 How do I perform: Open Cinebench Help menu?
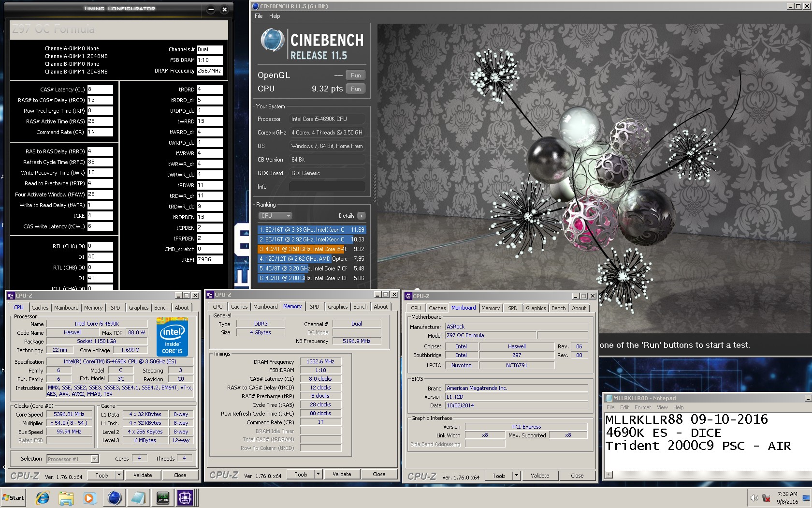[275, 16]
